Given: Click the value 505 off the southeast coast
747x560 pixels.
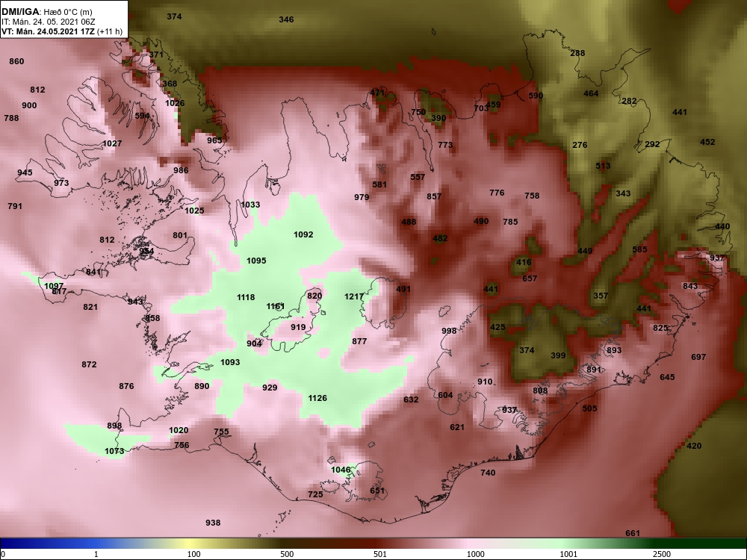Looking at the screenshot, I should click(x=589, y=408).
